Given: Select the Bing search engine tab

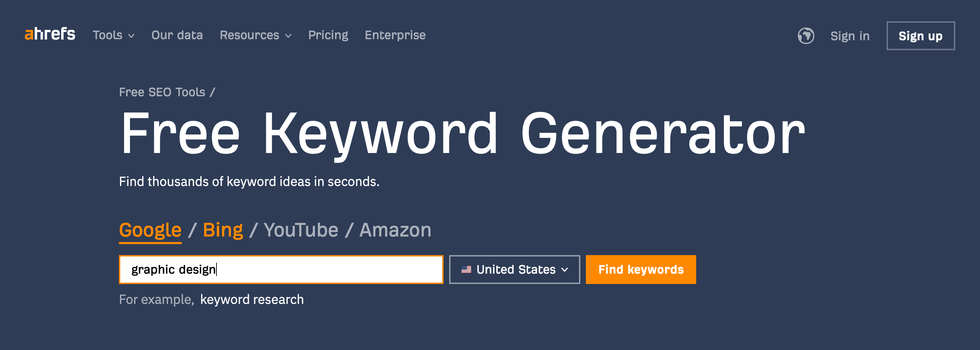Looking at the screenshot, I should [223, 230].
